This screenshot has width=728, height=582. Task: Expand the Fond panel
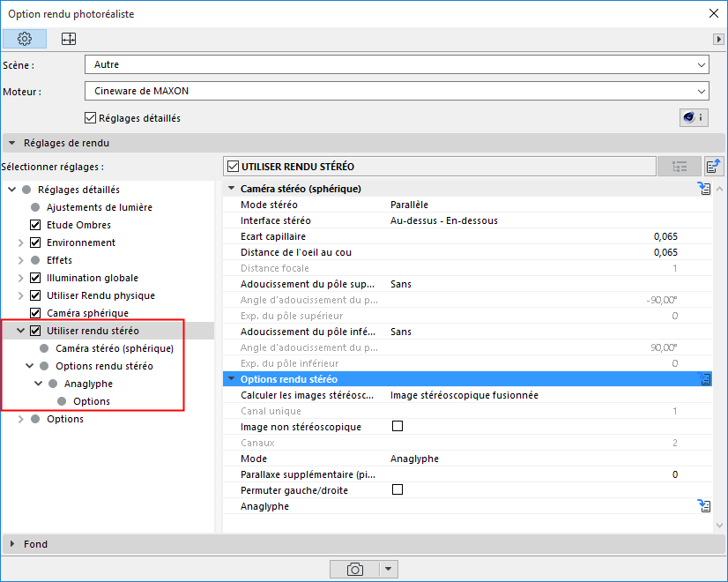coord(12,543)
